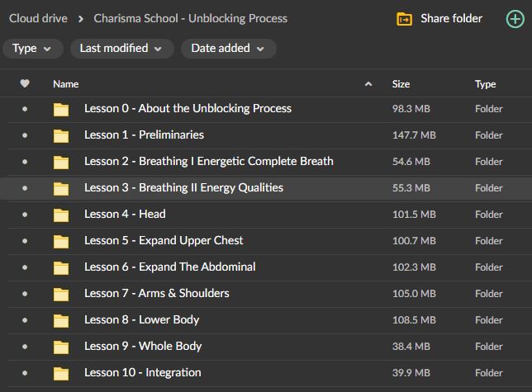Toggle favorite dot for Lesson 9 - Whole Body
Viewport: 532px width, 392px height.
(25, 347)
